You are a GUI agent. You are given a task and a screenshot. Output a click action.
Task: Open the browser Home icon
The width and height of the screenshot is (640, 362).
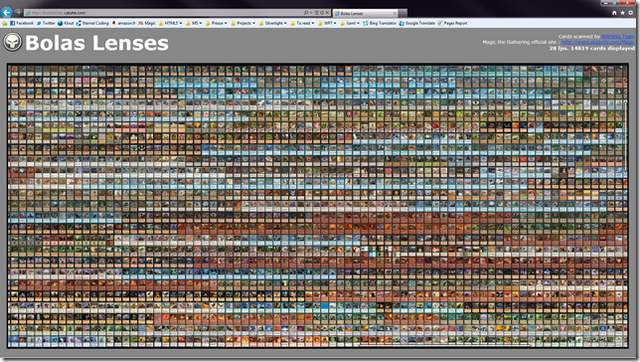614,13
